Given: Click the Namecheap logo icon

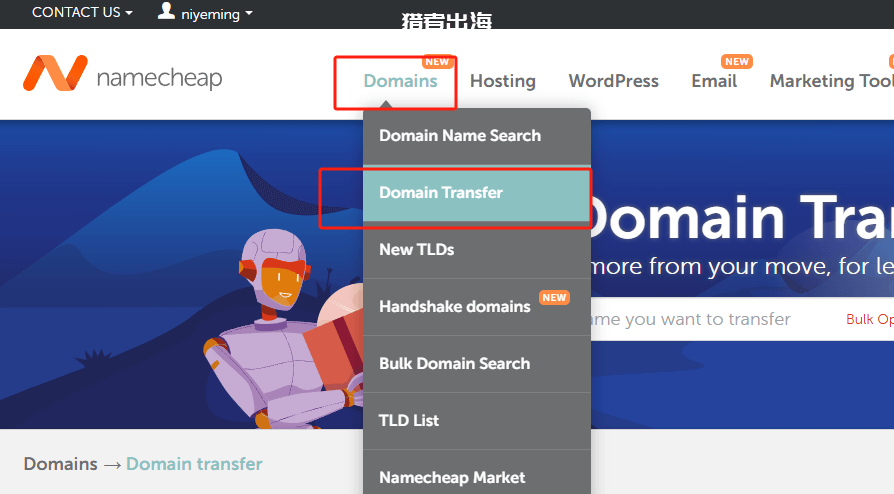Looking at the screenshot, I should coord(55,73).
